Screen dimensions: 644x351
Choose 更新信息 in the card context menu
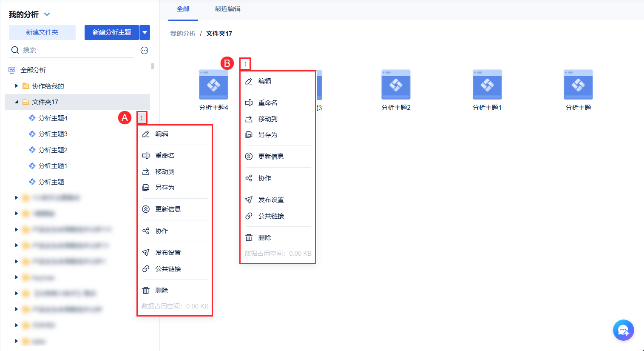tap(278, 157)
